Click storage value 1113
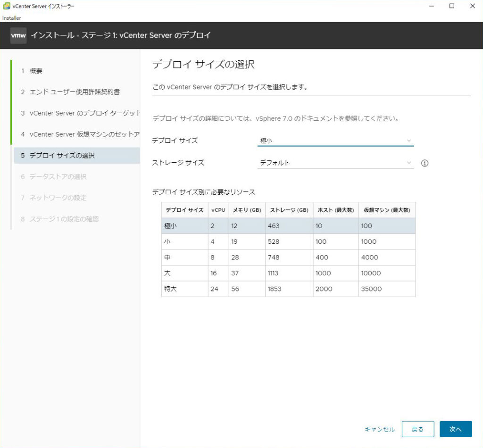The height and width of the screenshot is (448, 483). (273, 273)
